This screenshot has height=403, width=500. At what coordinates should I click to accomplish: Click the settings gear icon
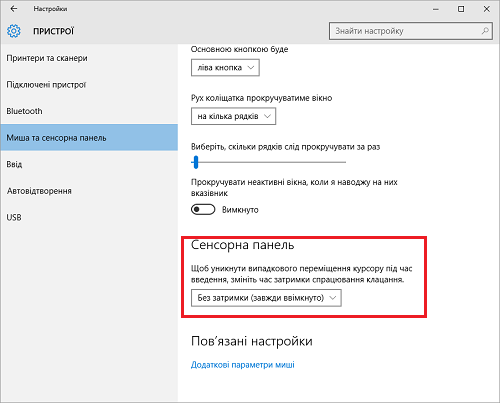[x=14, y=31]
